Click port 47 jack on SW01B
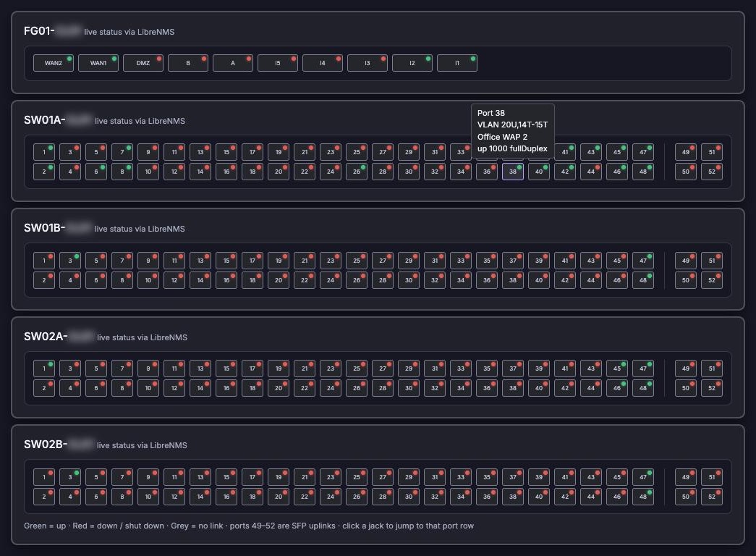Screen dimensions: 756x556 tap(643, 260)
